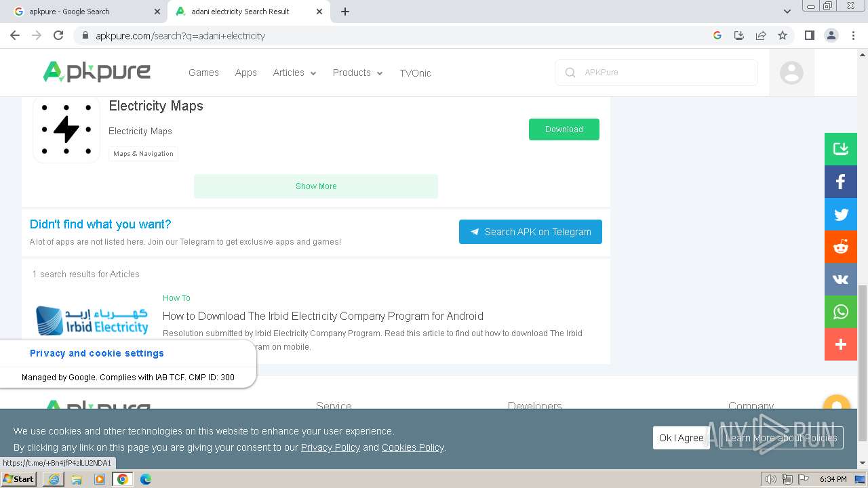Expand the Products dropdown menu
868x488 pixels.
(357, 73)
